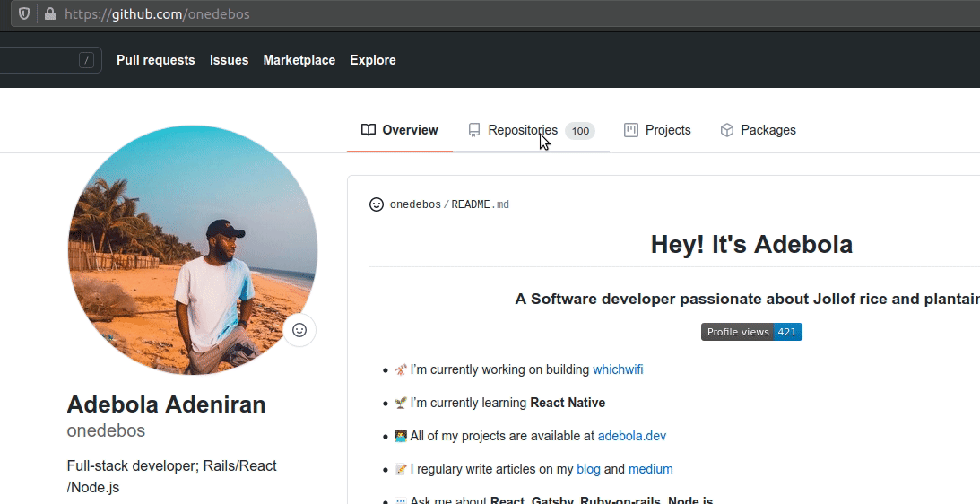Click the profile avatar photo
Viewport: 980px width, 504px height.
(x=193, y=250)
